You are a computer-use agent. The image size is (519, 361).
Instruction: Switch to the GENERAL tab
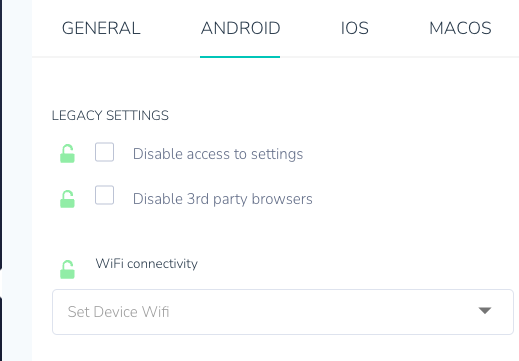pyautogui.click(x=101, y=28)
